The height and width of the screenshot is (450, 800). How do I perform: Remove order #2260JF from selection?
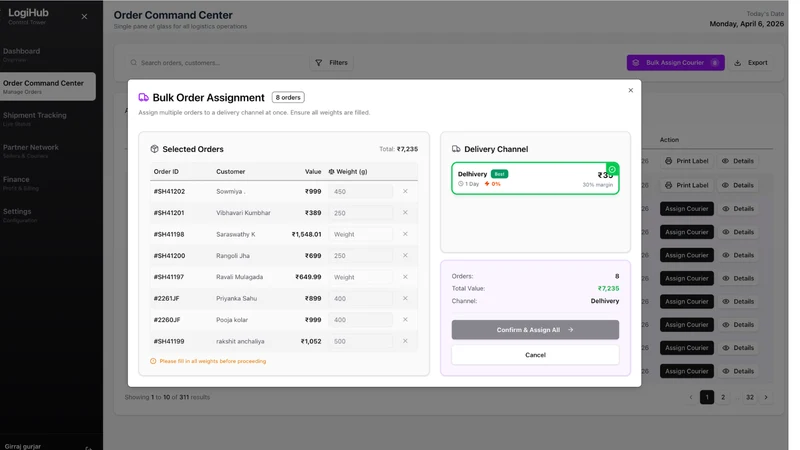[x=405, y=320]
